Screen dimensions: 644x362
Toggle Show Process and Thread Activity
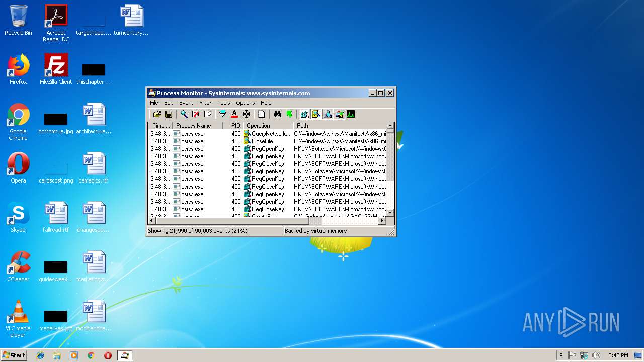[x=339, y=114]
